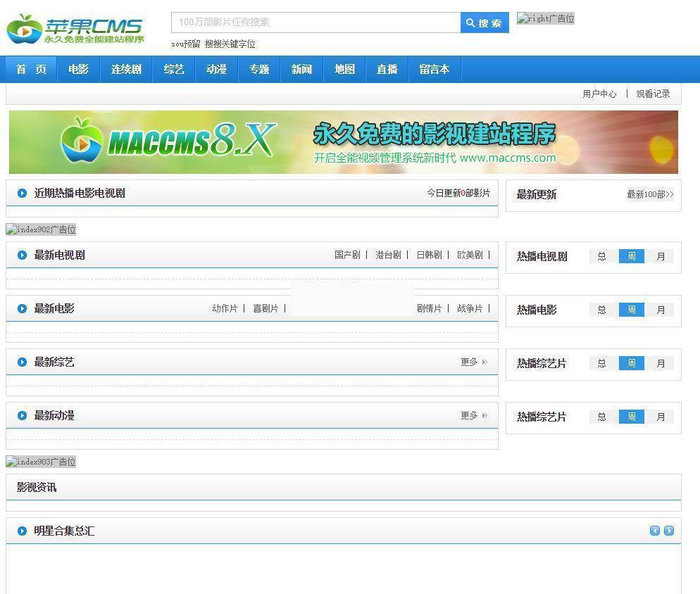Open the 用户中心 link
This screenshot has width=700, height=594.
(x=599, y=94)
